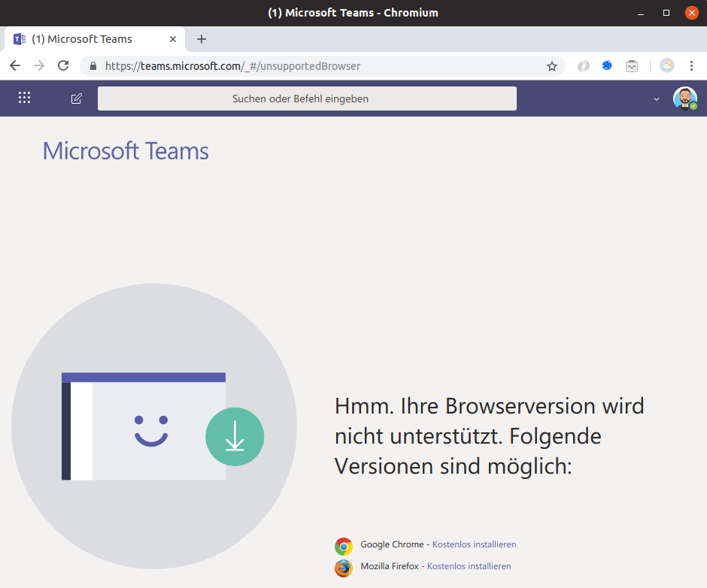Click the Suchen oder Befehl eingeben search box
The width and height of the screenshot is (707, 588).
(x=307, y=99)
